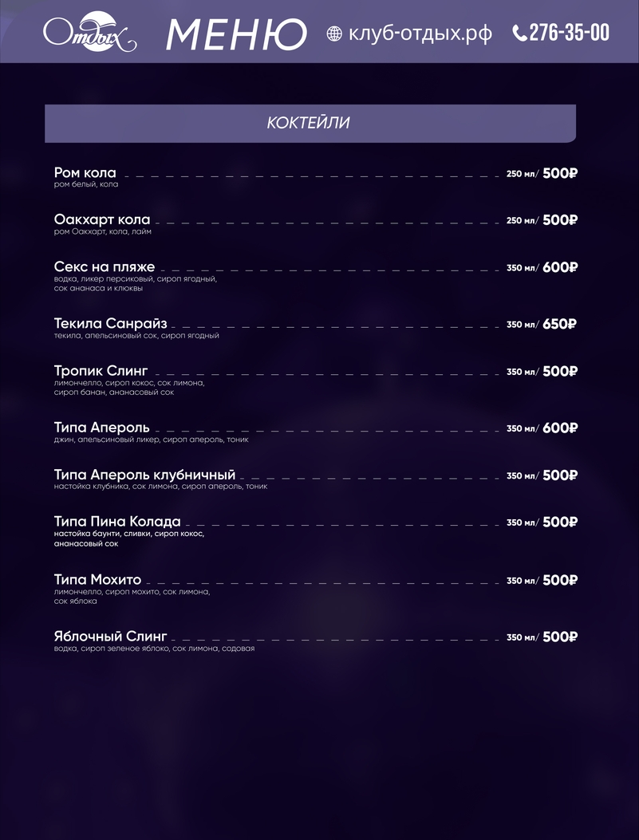Select the Яблочный Слинг cocktail

[111, 637]
